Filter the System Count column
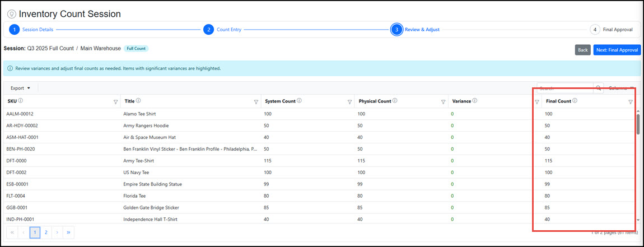The height and width of the screenshot is (247, 644). tap(349, 102)
